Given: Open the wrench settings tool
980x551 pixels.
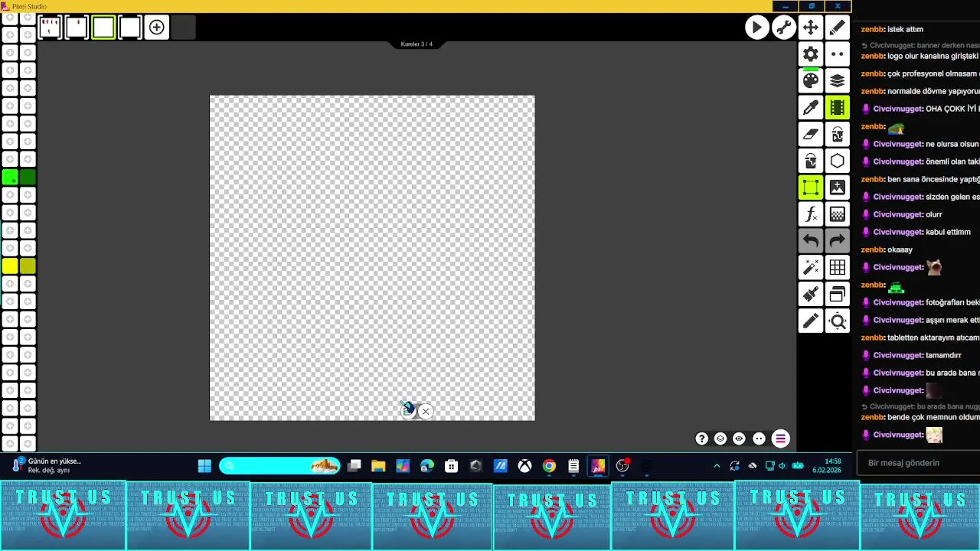Looking at the screenshot, I should (x=783, y=28).
